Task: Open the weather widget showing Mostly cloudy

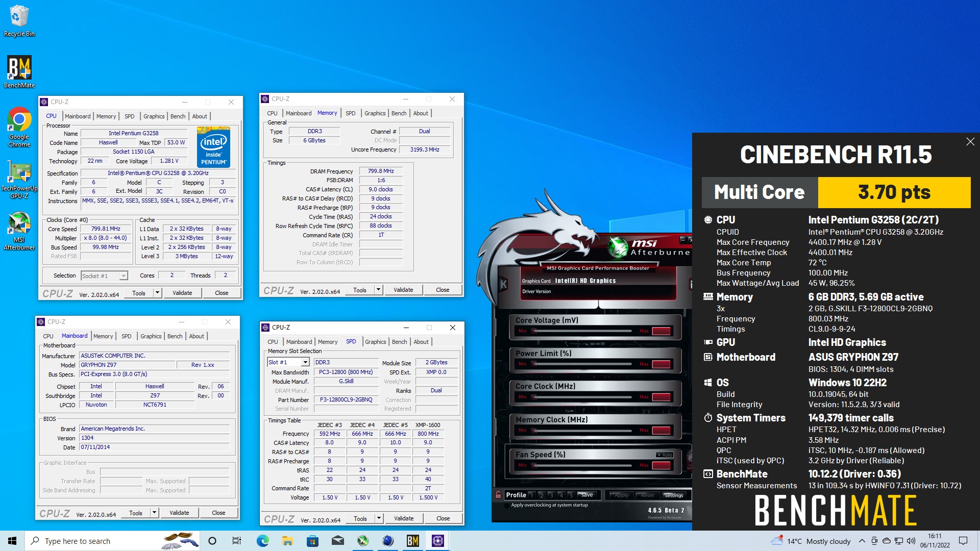Action: click(811, 541)
